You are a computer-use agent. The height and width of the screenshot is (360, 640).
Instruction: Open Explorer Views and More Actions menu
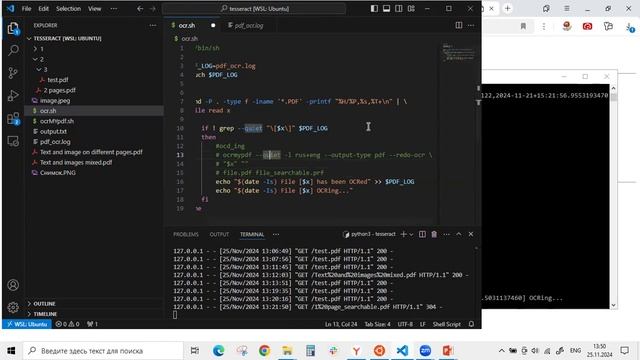point(153,25)
